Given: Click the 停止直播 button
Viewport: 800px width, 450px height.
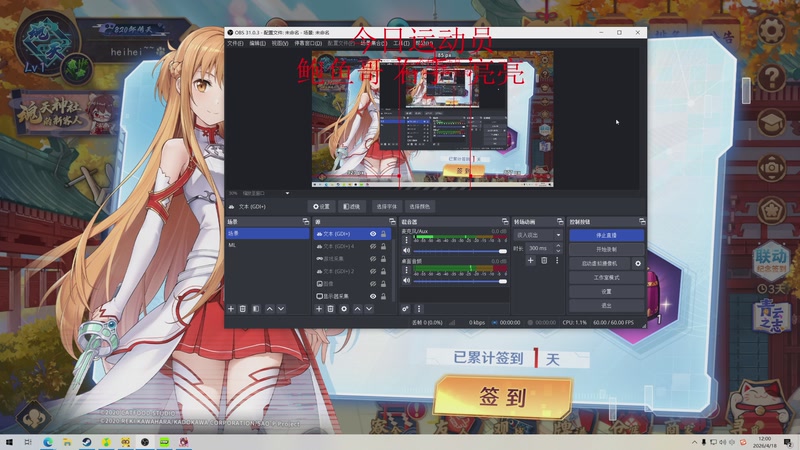Looking at the screenshot, I should point(606,235).
